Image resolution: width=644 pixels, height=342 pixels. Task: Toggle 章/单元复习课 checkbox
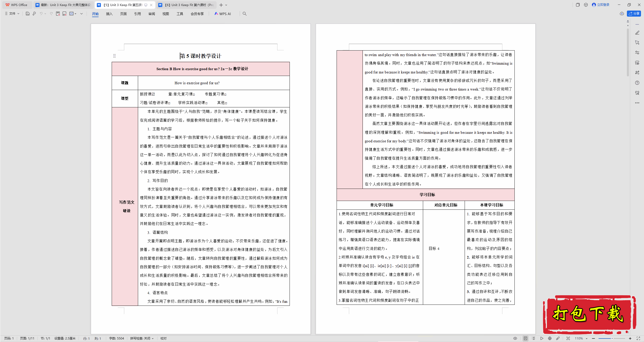(x=194, y=95)
